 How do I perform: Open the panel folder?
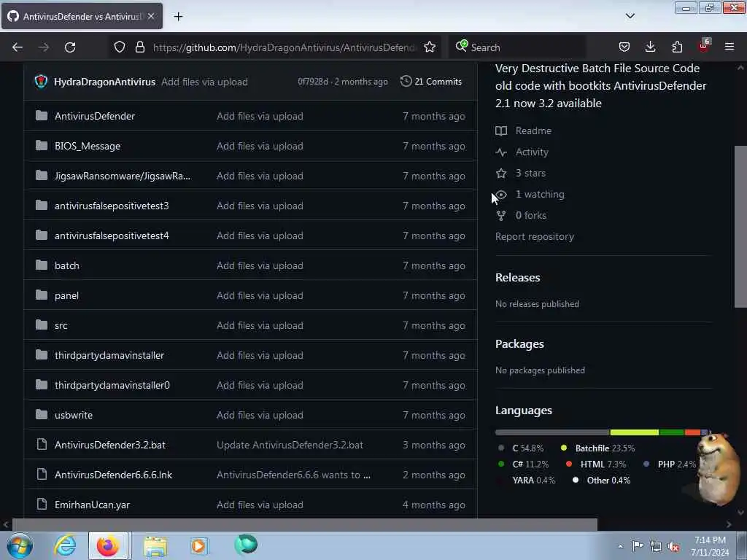[66, 296]
